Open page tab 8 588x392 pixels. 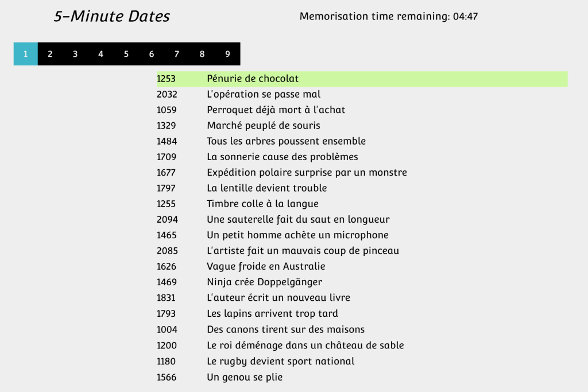(202, 54)
